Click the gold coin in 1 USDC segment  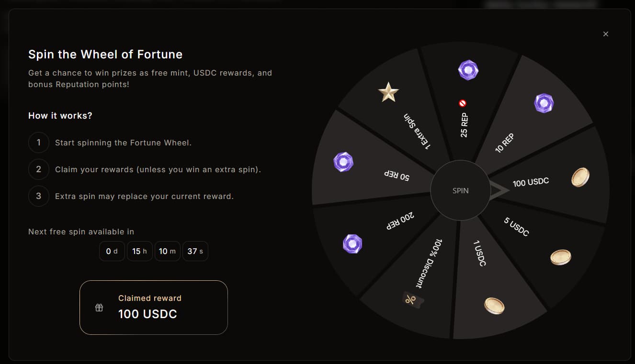494,305
